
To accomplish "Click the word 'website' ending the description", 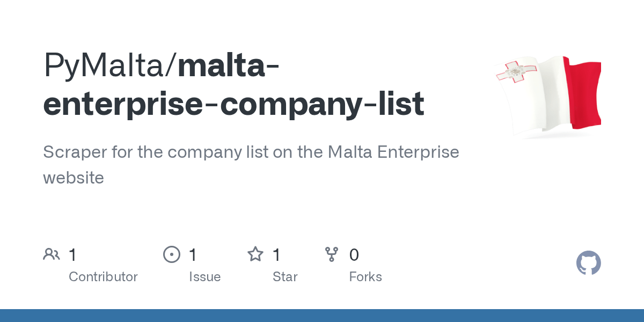I will (74, 178).
